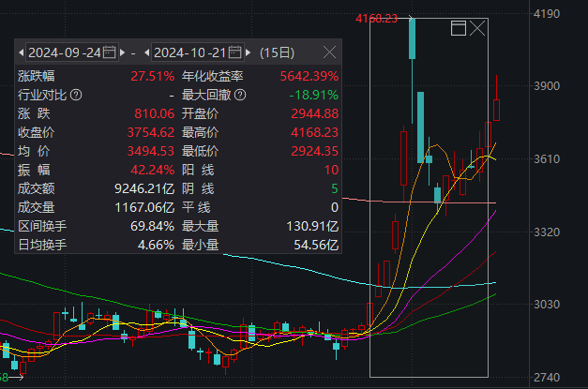Image resolution: width=588 pixels, height=389 pixels.
Task: Step start date back with left arrow
Action: 21,52
